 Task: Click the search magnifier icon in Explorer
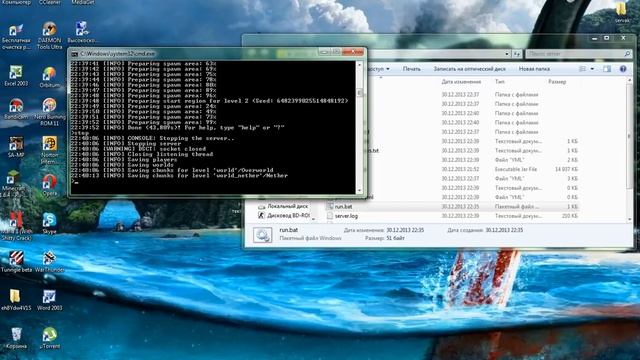[627, 53]
